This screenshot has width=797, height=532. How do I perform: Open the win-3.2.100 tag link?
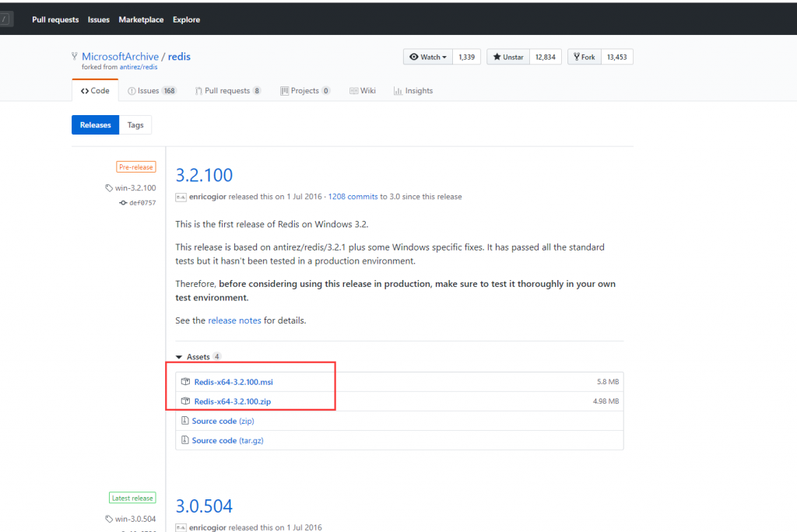pyautogui.click(x=135, y=188)
